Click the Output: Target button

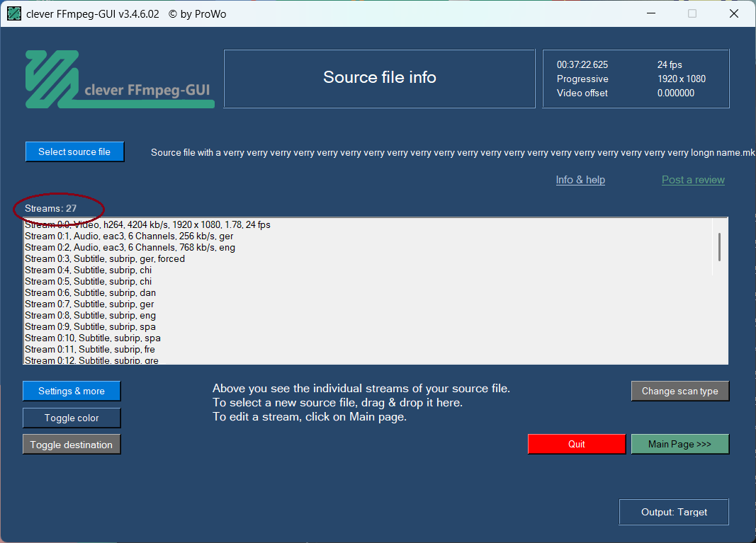(674, 512)
